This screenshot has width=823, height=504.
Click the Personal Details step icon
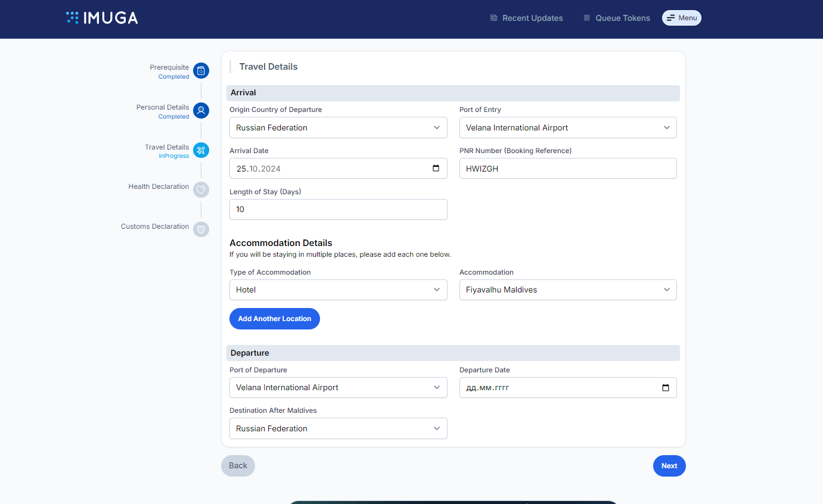click(201, 110)
